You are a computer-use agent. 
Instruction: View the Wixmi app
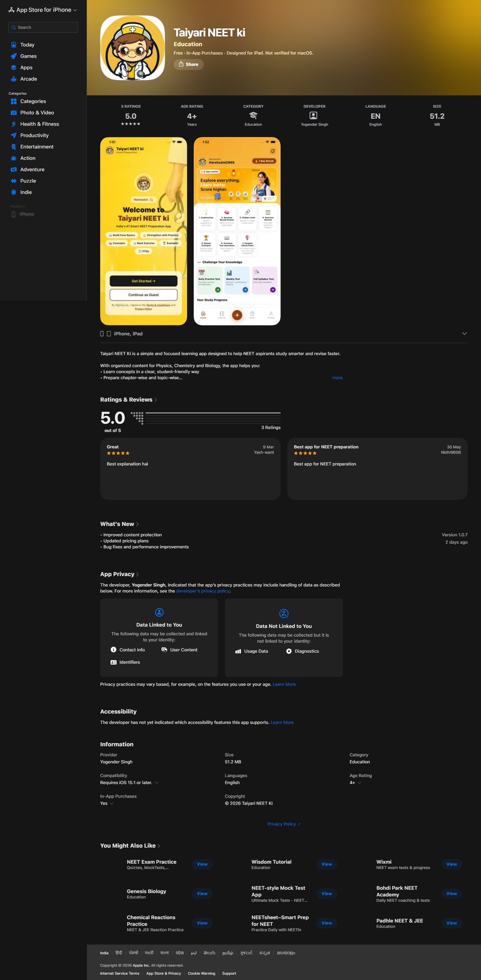(452, 864)
